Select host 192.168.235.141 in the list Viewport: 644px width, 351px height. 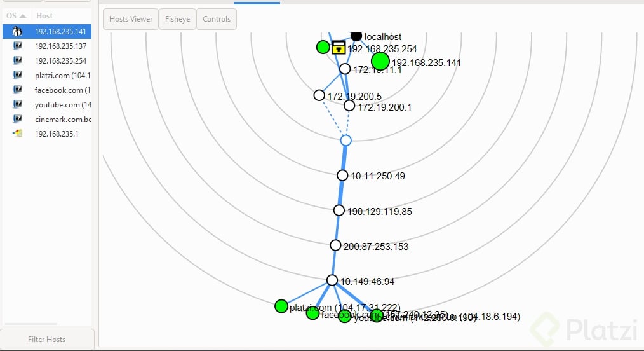click(47, 31)
